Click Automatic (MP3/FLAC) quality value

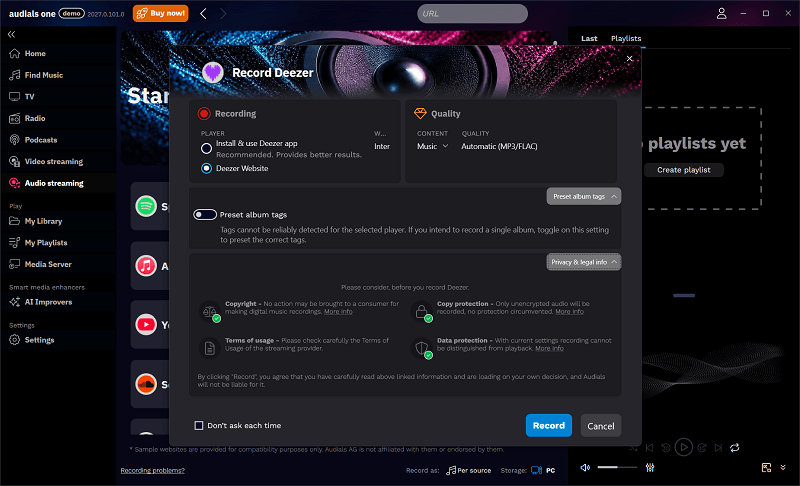point(499,146)
